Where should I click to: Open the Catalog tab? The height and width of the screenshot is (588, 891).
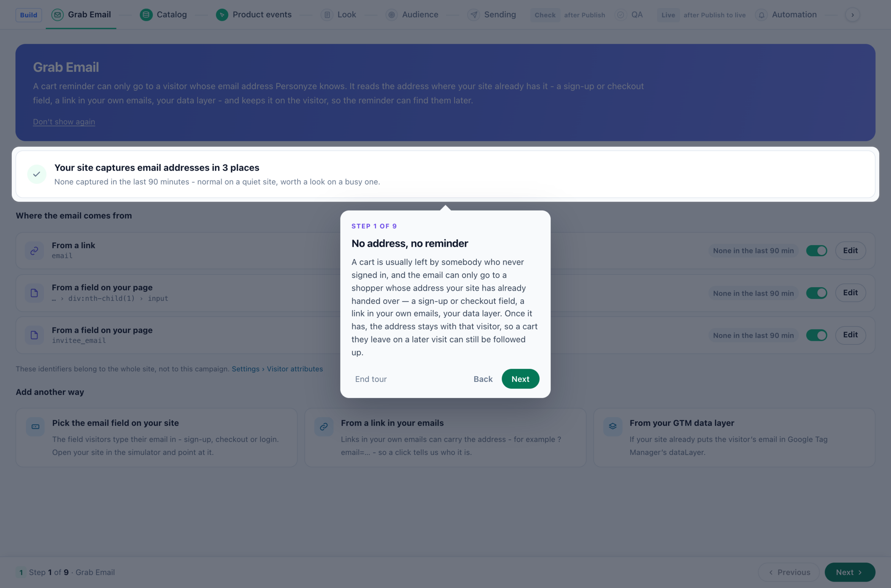164,15
